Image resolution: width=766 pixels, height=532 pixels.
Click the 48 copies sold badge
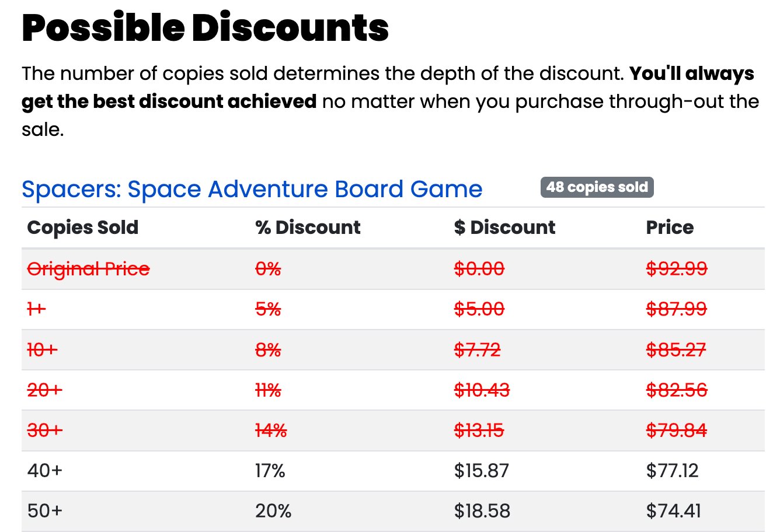597,187
